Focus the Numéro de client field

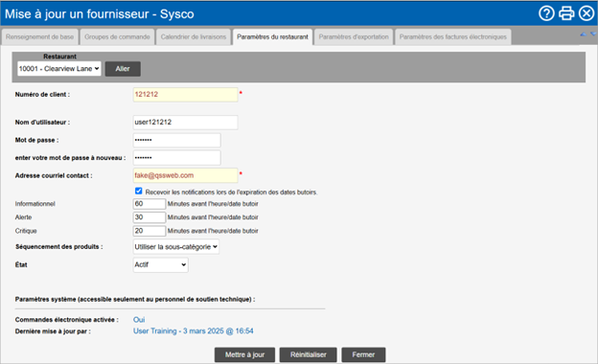click(x=185, y=95)
